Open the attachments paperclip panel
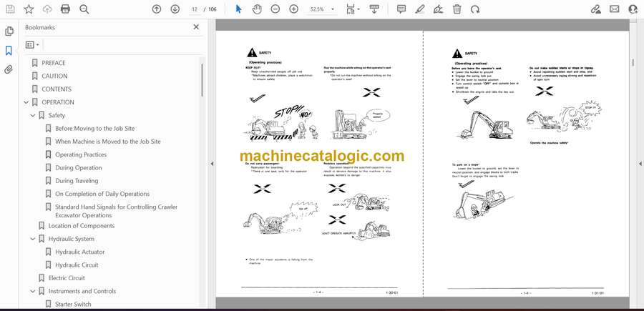This screenshot has height=311, width=644. [9, 69]
